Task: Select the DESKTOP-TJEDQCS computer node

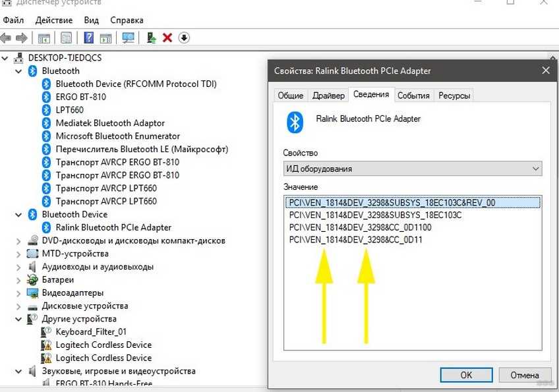Action: click(65, 58)
